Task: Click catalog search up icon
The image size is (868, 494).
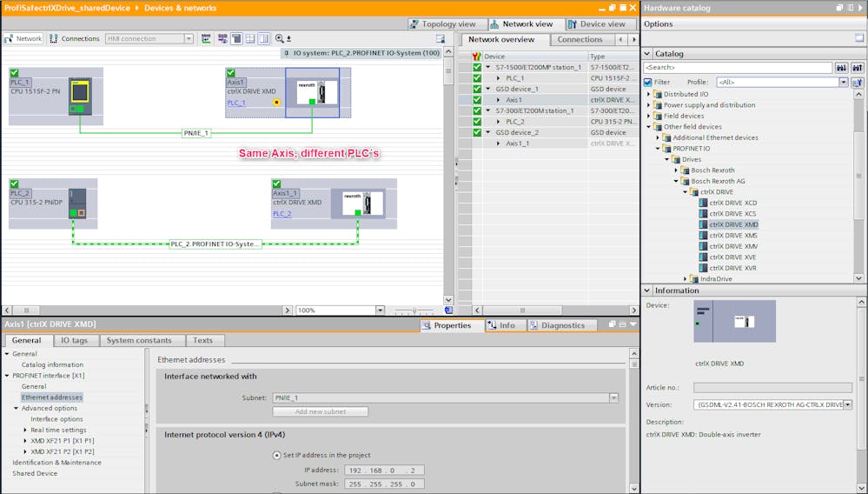Action: pos(857,68)
